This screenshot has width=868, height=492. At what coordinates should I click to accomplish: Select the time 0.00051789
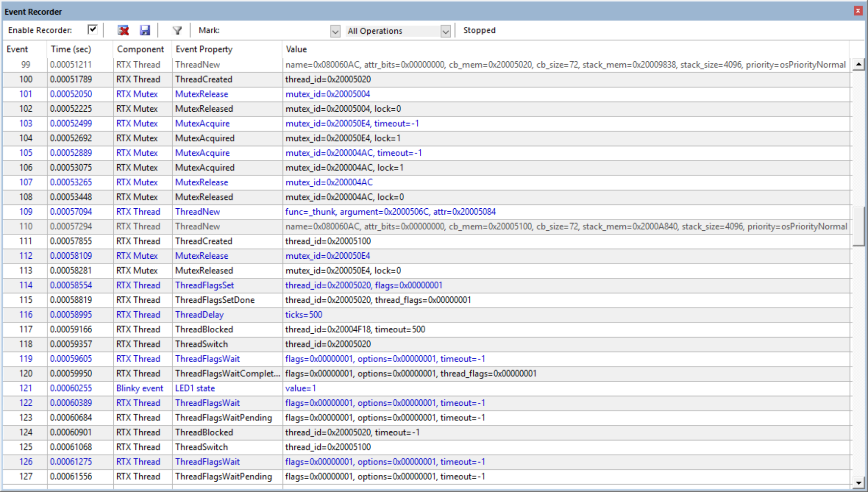point(71,79)
